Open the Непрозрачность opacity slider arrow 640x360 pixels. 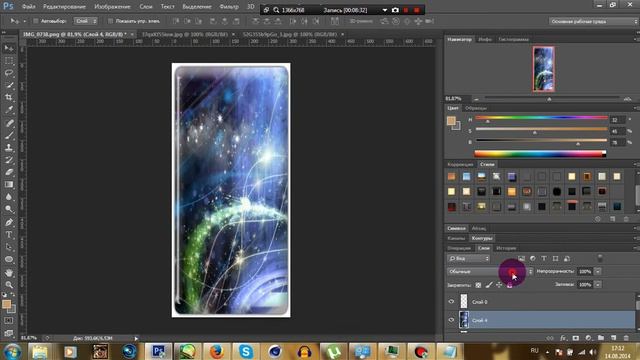click(x=598, y=271)
